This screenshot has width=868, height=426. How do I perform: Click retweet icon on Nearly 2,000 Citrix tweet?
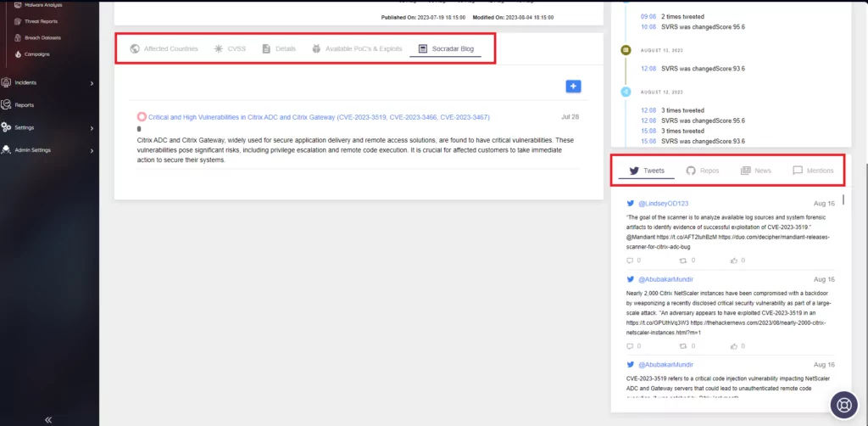point(682,346)
